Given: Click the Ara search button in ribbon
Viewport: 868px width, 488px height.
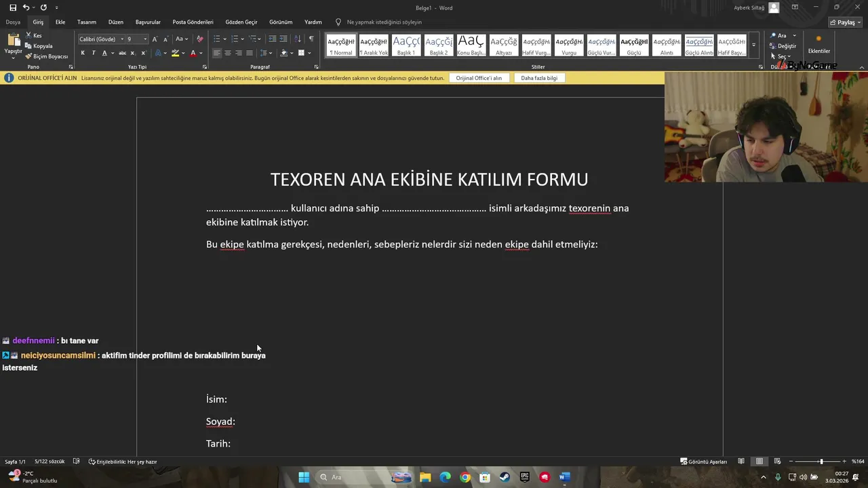Looking at the screenshot, I should tap(778, 36).
